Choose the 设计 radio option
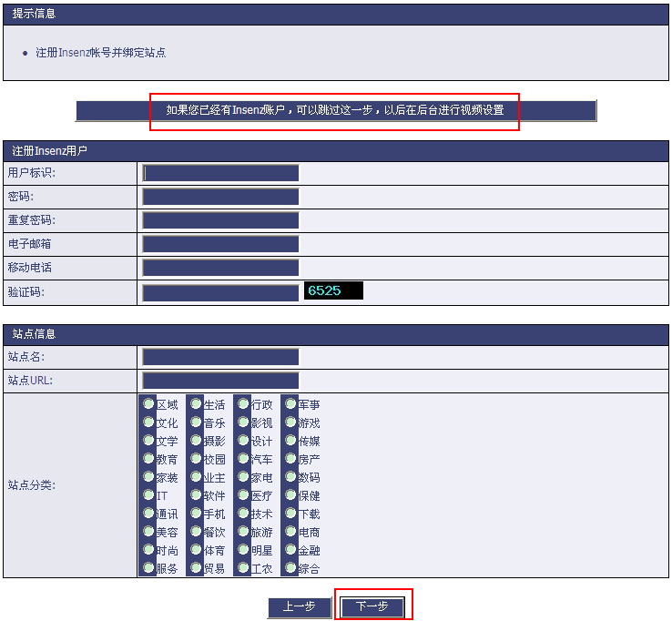This screenshot has height=621, width=672. [243, 440]
